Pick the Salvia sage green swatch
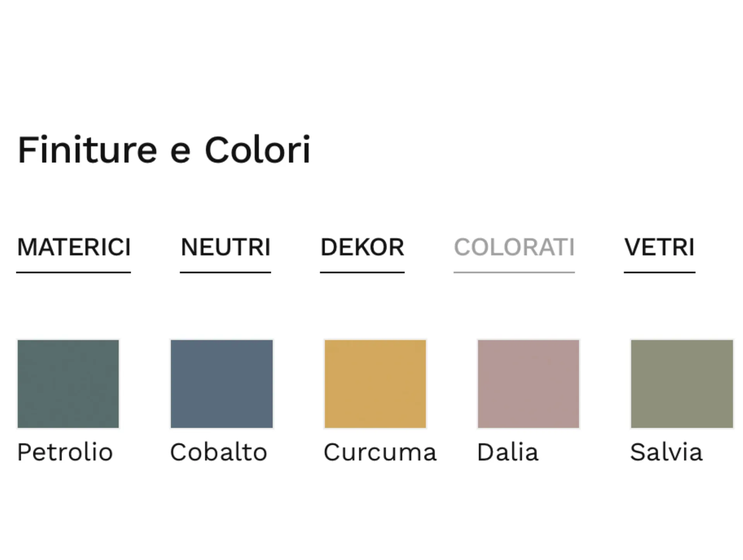This screenshot has height=560, width=743. click(x=682, y=384)
